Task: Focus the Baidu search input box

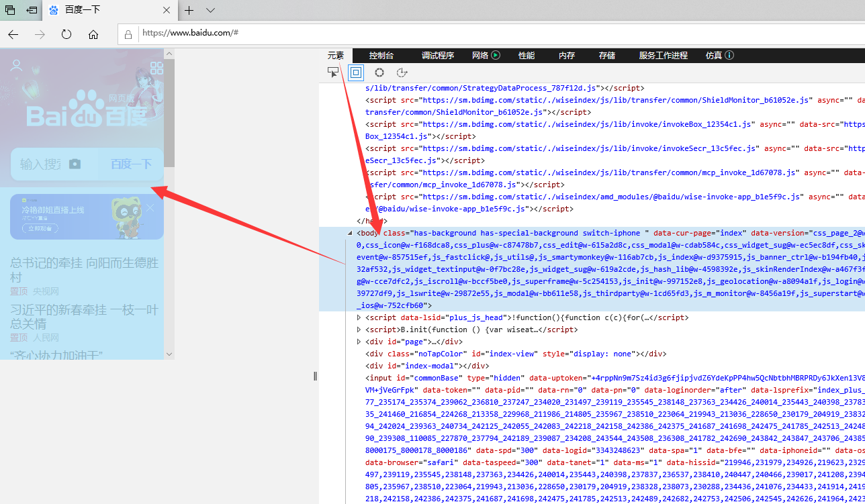Action: tap(41, 164)
